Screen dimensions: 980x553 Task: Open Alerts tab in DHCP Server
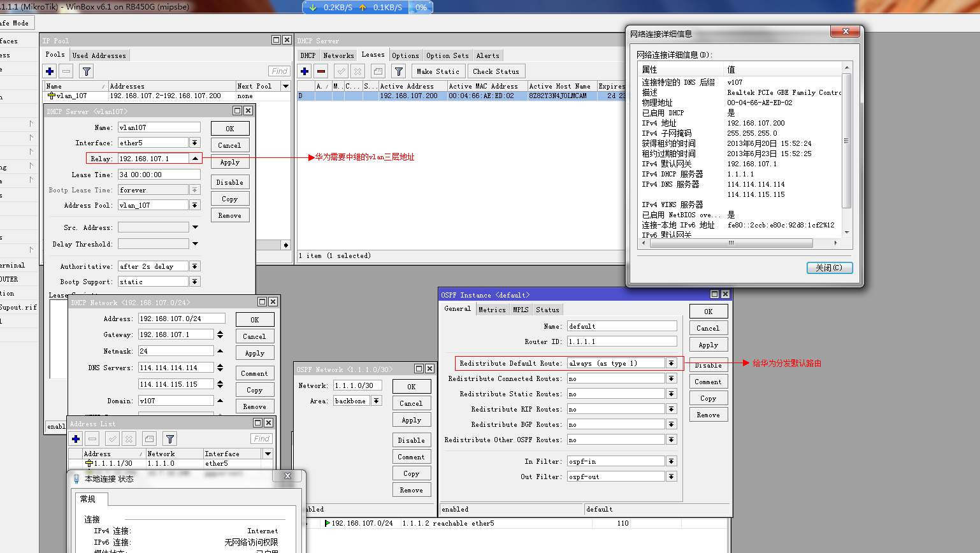tap(488, 55)
